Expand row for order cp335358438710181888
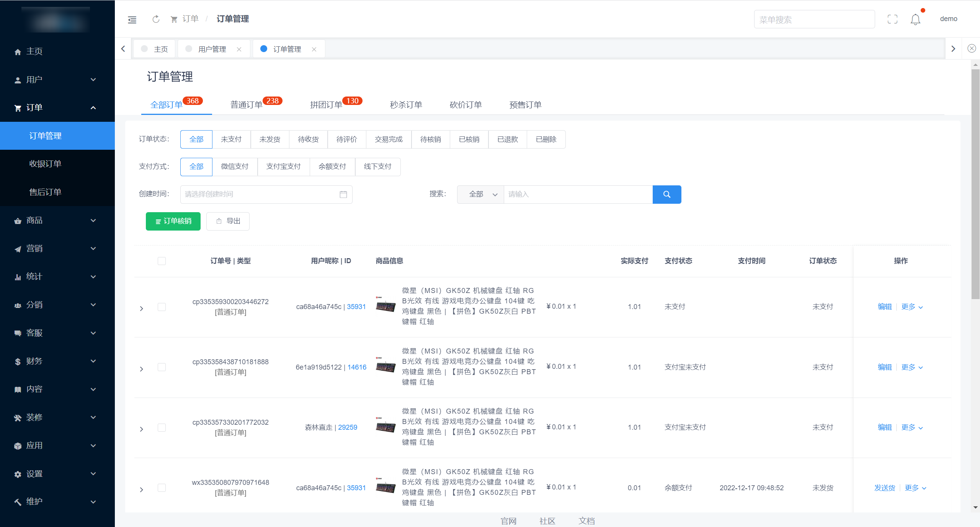This screenshot has width=980, height=527. click(142, 369)
